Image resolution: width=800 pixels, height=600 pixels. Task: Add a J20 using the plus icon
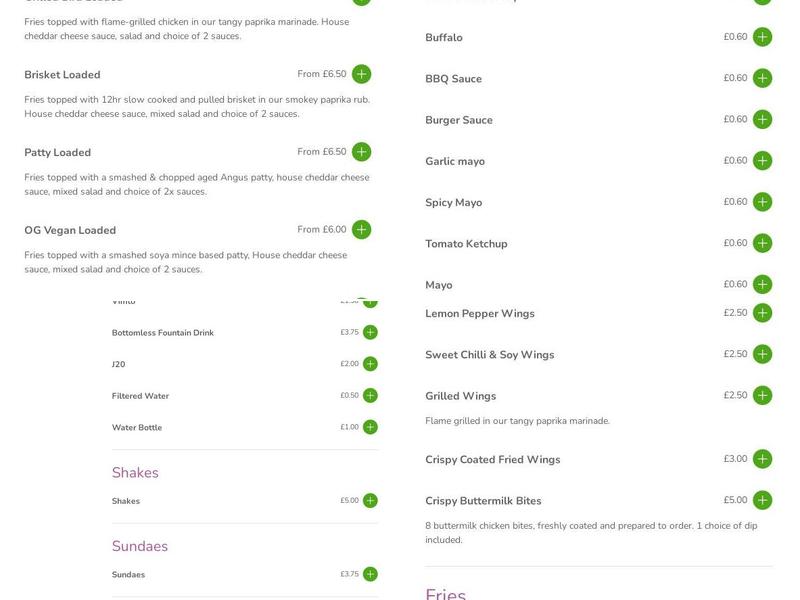coord(370,361)
